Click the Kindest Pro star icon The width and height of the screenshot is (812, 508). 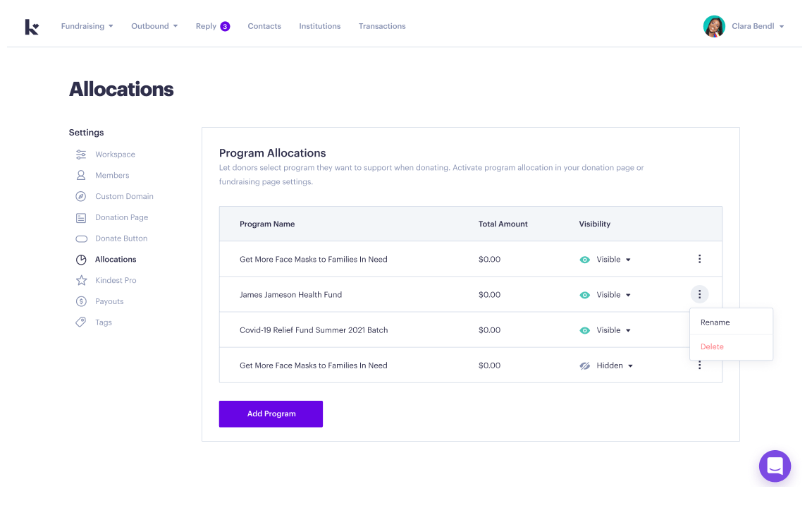pos(81,281)
